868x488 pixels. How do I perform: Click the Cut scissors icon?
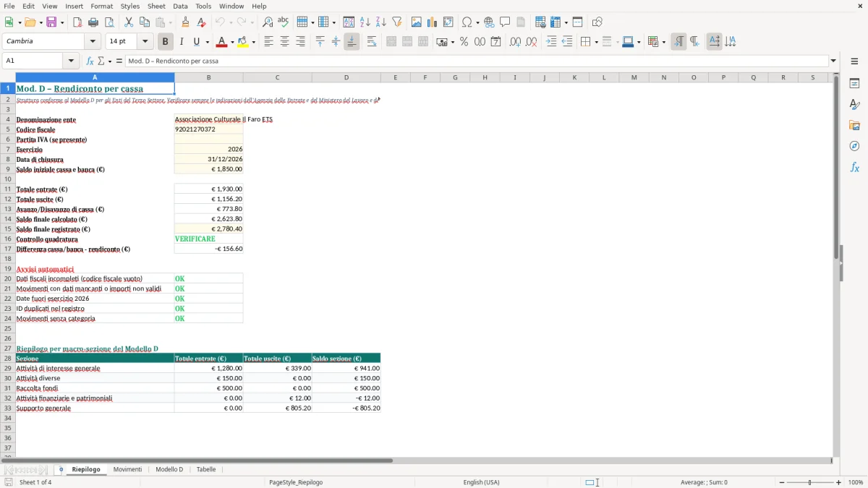[x=129, y=22]
